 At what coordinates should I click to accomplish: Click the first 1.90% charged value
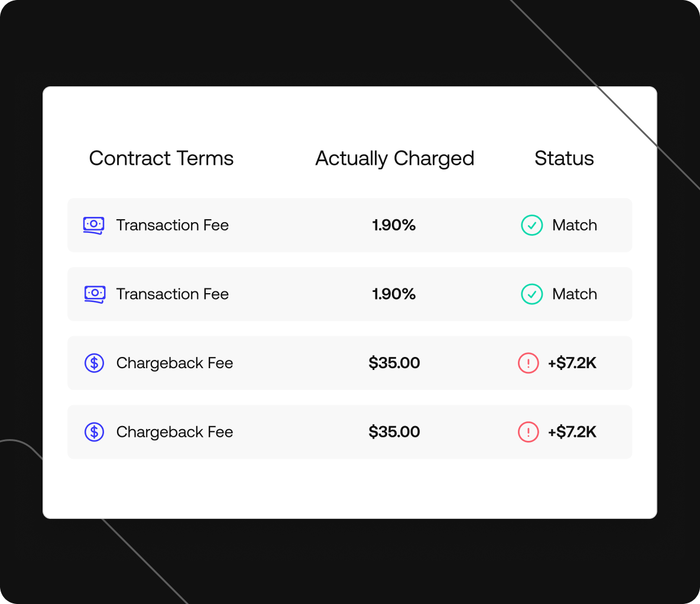point(394,225)
